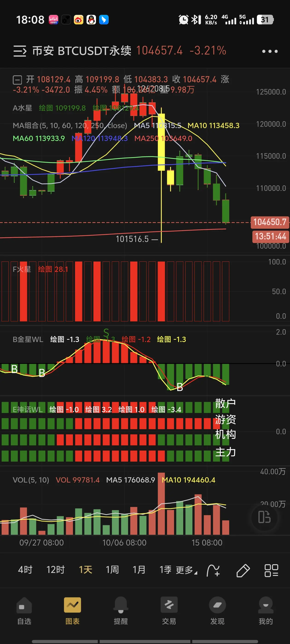Open the 图表 chart tab
This screenshot has width=290, height=644.
[x=72, y=611]
